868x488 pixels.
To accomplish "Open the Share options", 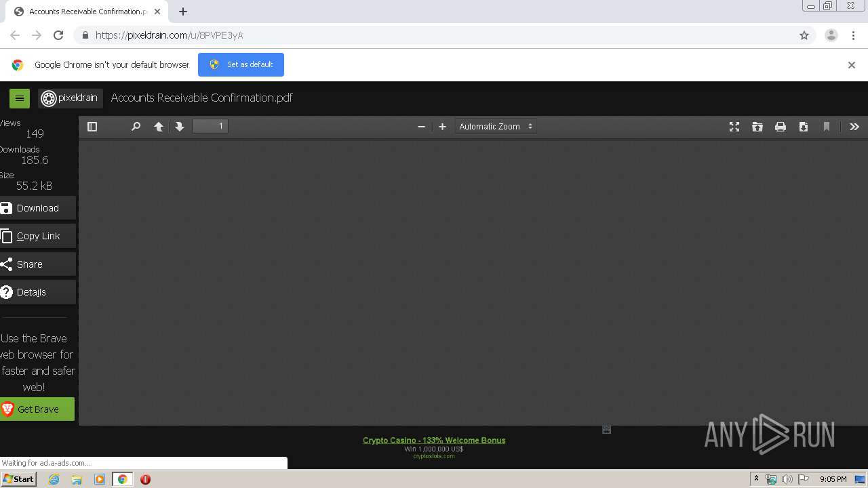I will pyautogui.click(x=38, y=264).
